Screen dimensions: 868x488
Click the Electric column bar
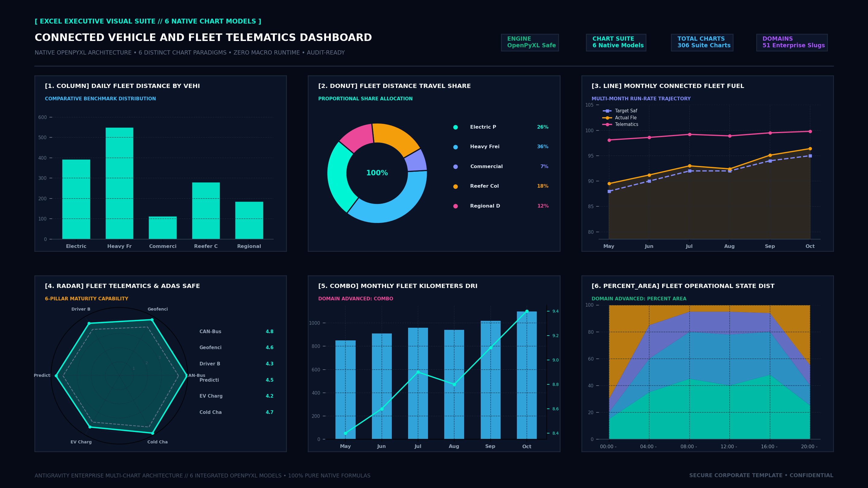[76, 199]
